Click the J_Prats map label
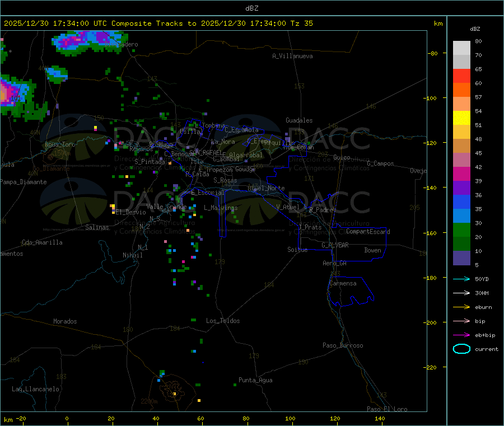This screenshot has height=426, width=504. [310, 227]
